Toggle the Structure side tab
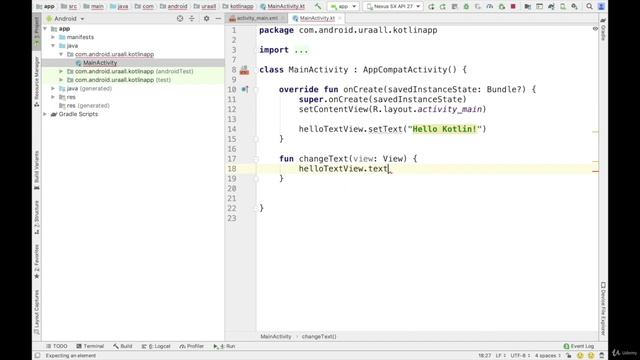Screen dimensions: 640x360 [37, 217]
